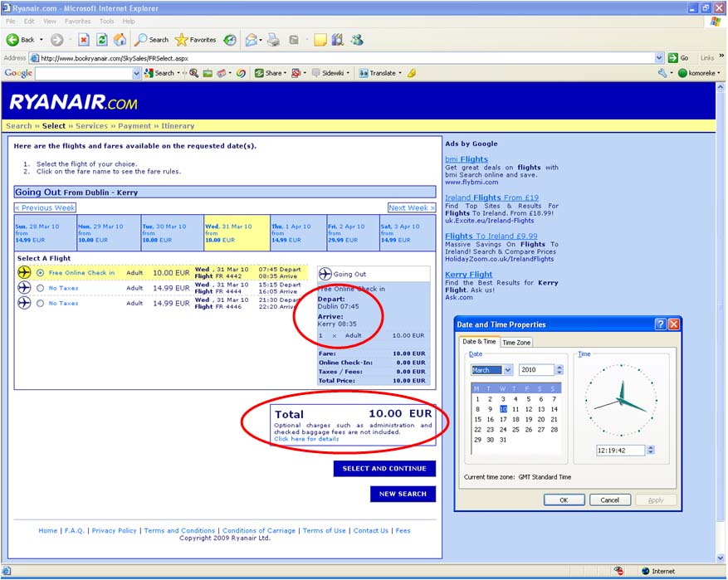Screen dimensions: 728x580
Task: Open browsing History icon
Action: 230,40
